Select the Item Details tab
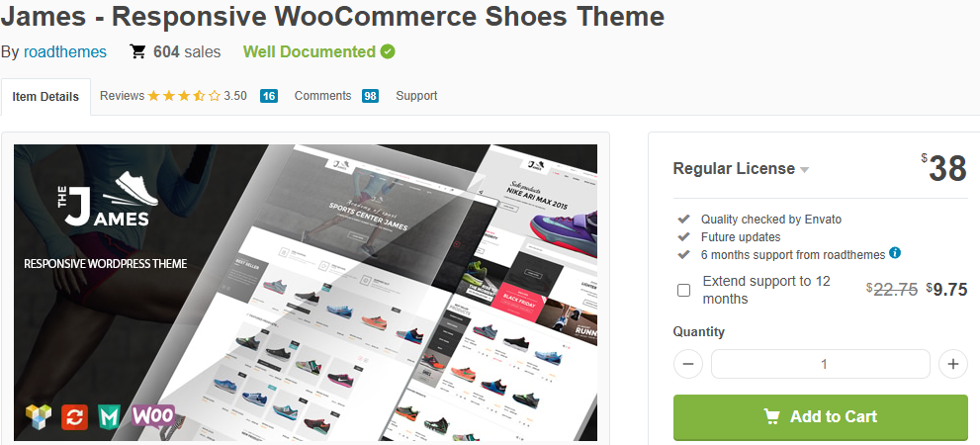This screenshot has width=980, height=445. 45,97
